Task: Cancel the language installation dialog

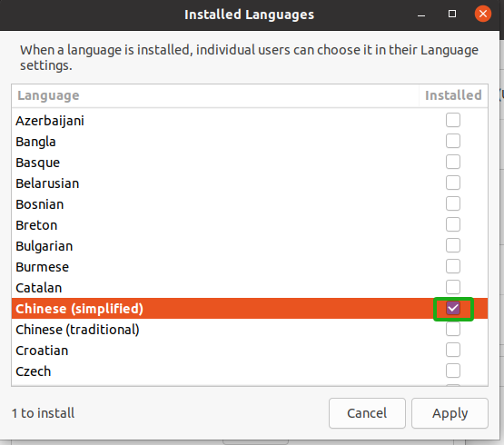Action: (367, 413)
